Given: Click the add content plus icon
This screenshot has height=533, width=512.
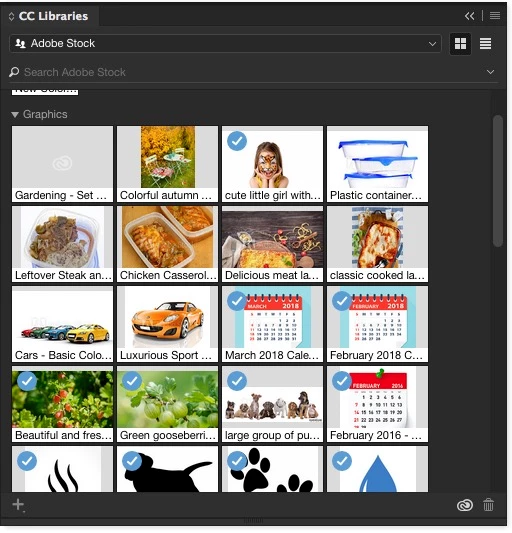Looking at the screenshot, I should [18, 505].
